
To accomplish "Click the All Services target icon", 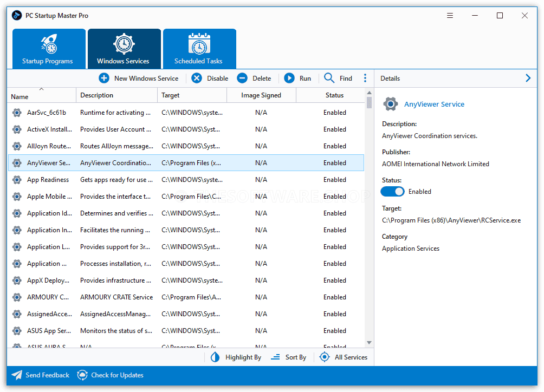I will point(325,357).
